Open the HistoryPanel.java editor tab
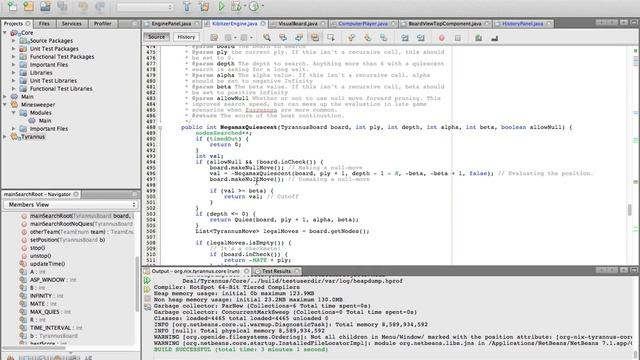The height and width of the screenshot is (360, 640). [x=522, y=24]
